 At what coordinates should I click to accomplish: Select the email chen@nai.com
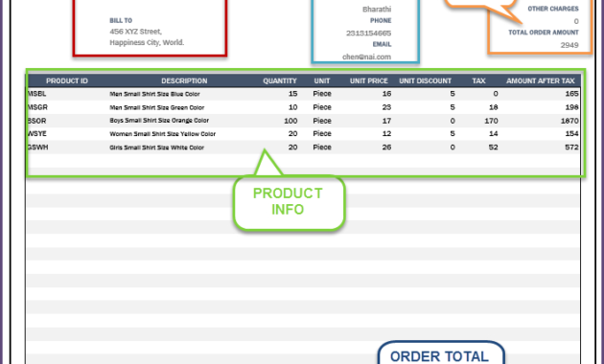(x=366, y=57)
